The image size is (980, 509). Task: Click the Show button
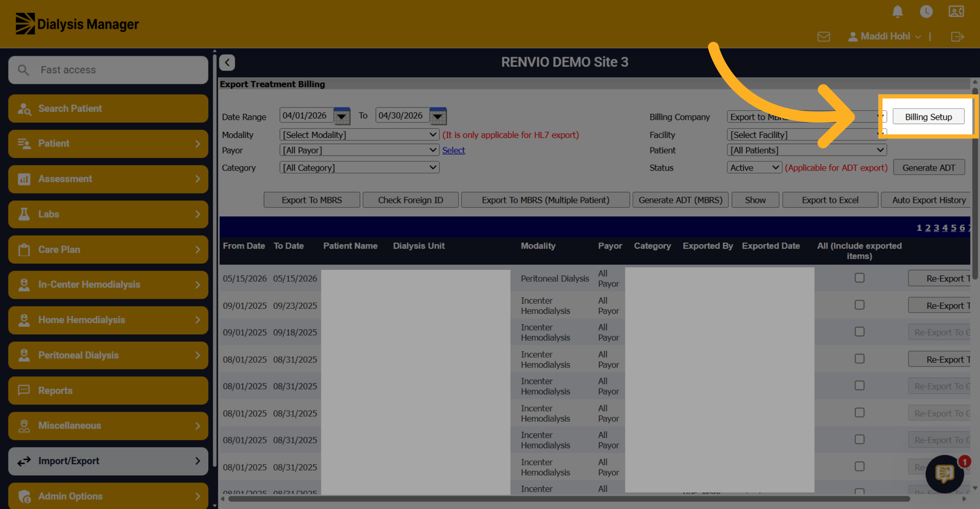755,200
